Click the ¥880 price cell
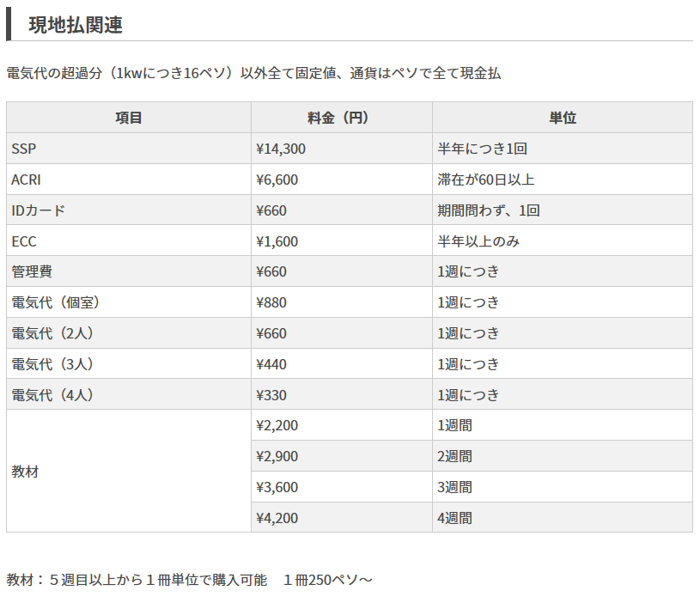The image size is (700, 609). (x=271, y=302)
